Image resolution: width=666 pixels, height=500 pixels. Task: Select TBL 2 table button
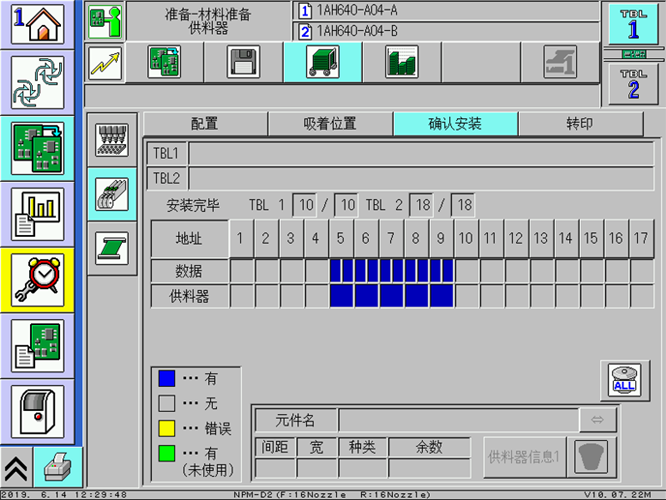pos(633,84)
